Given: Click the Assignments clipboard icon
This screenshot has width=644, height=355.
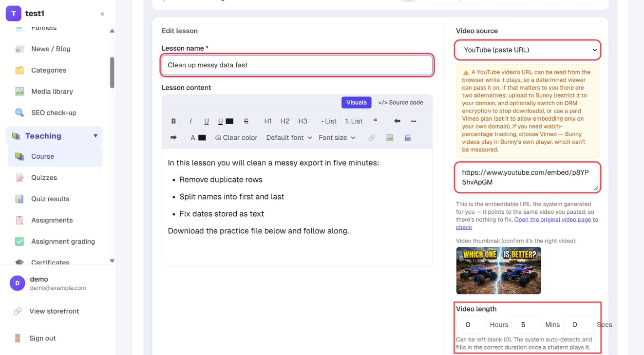Looking at the screenshot, I should [x=19, y=220].
